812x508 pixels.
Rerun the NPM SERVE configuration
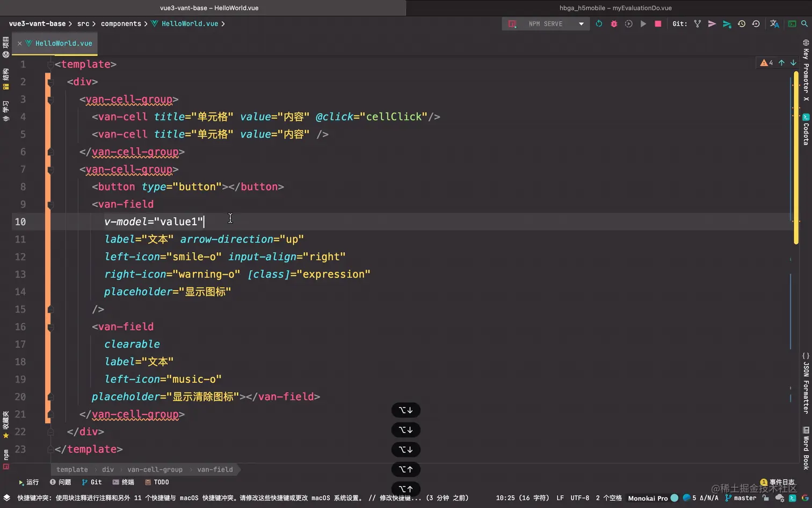[599, 24]
